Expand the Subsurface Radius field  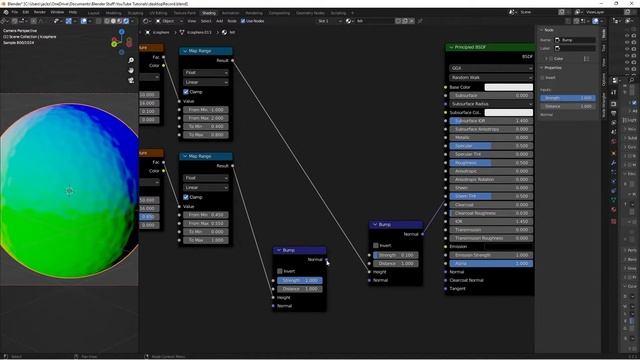pos(491,104)
